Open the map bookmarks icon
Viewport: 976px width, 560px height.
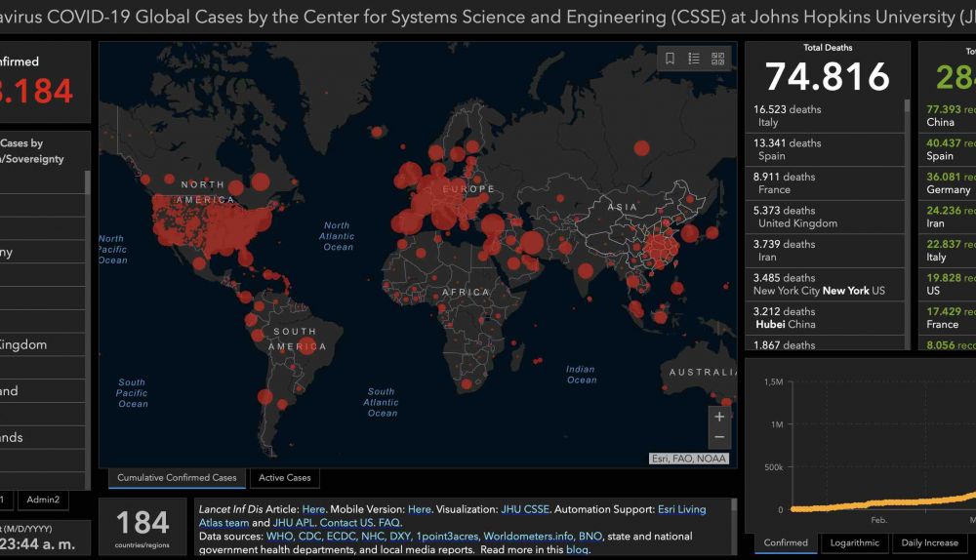point(670,59)
